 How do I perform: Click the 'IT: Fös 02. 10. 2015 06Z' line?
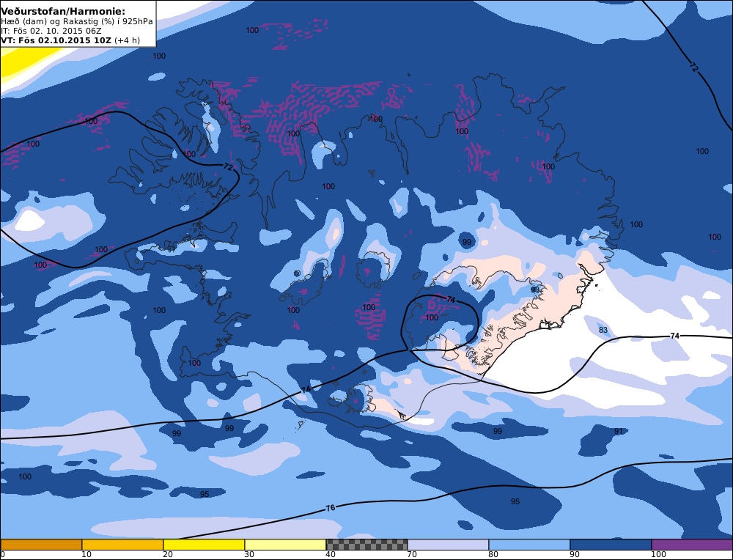coord(51,31)
